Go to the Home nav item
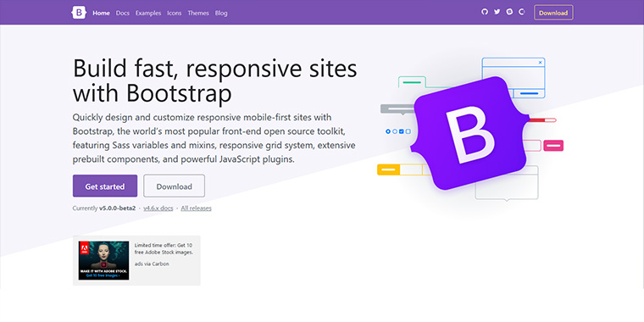The width and height of the screenshot is (644, 322). coord(101,13)
